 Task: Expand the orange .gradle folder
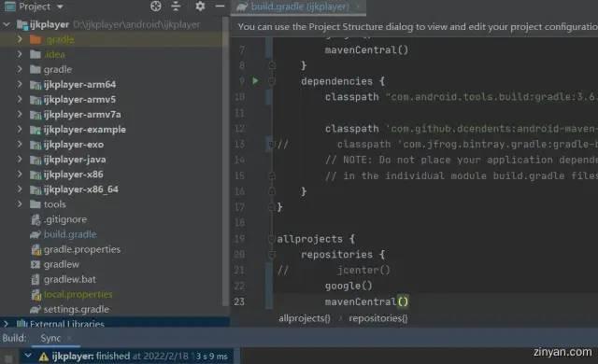(20, 39)
